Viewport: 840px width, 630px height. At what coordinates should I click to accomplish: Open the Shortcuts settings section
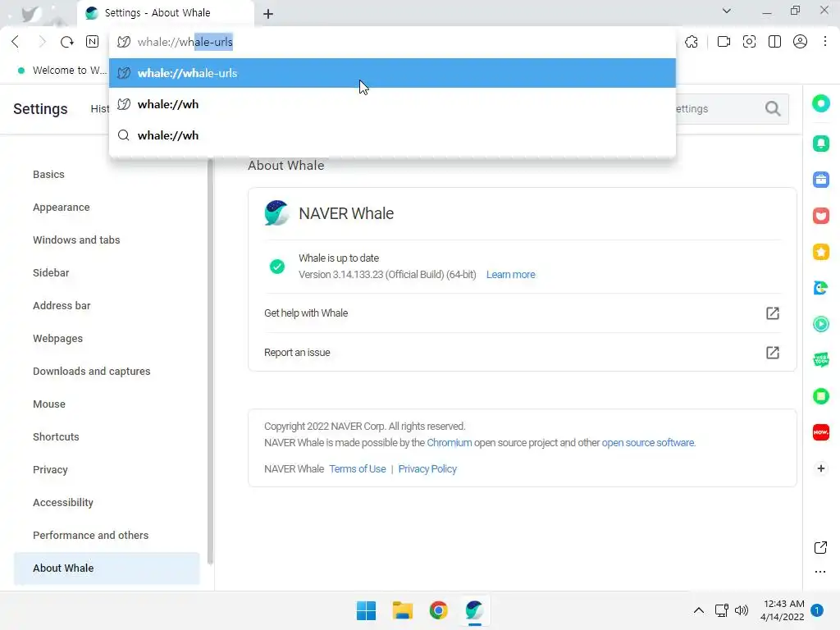tap(56, 436)
